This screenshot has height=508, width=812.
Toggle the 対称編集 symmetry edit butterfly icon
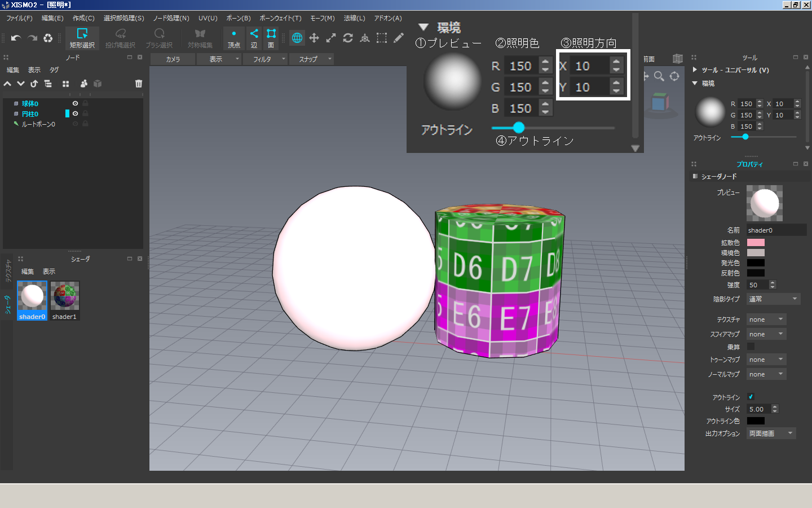pyautogui.click(x=200, y=38)
